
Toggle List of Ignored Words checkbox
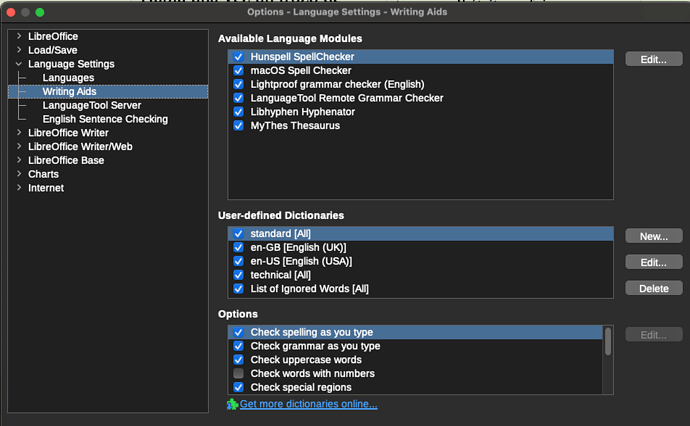coord(239,289)
